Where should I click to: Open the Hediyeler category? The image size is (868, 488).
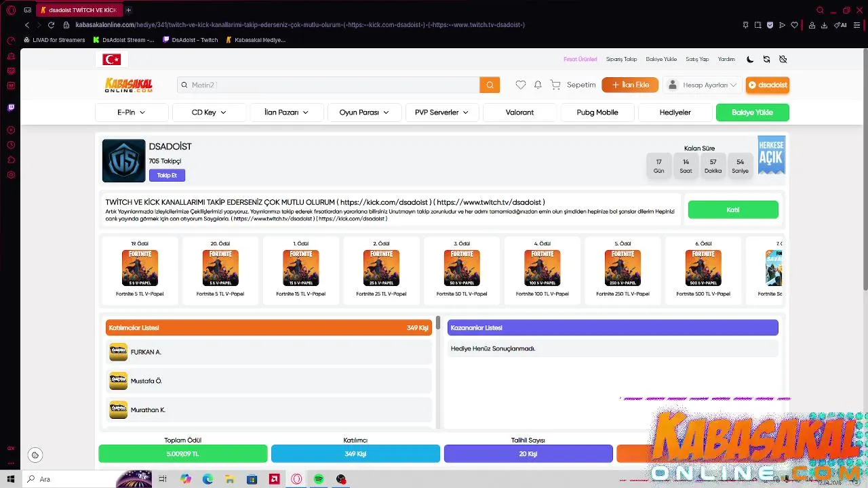(675, 113)
